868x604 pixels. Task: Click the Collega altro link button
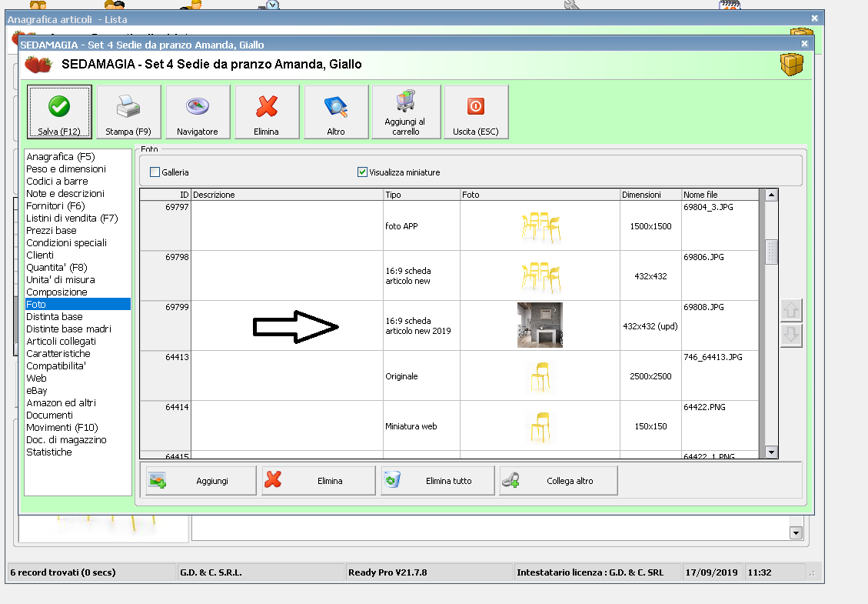click(559, 480)
